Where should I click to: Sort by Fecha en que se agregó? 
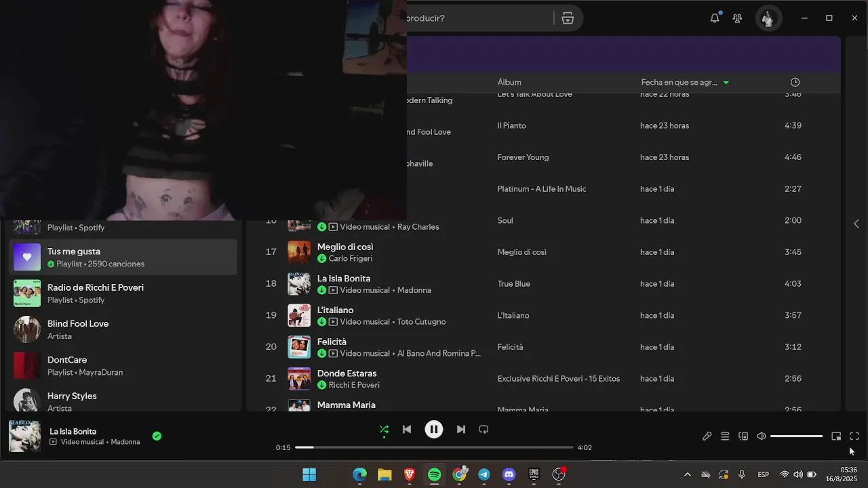tap(685, 82)
